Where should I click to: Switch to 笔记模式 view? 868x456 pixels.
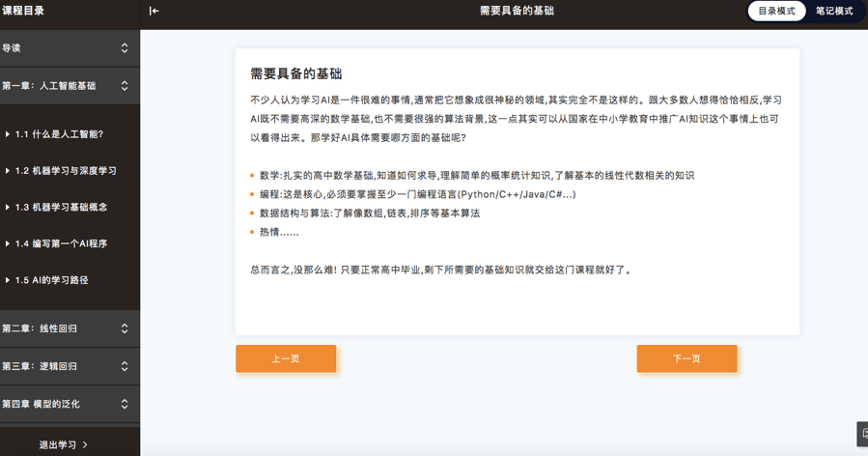(x=834, y=12)
